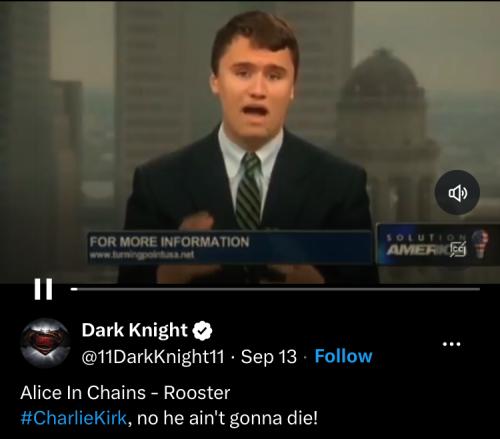The height and width of the screenshot is (439, 500).
Task: Seek along the video progress bar
Action: point(275,289)
